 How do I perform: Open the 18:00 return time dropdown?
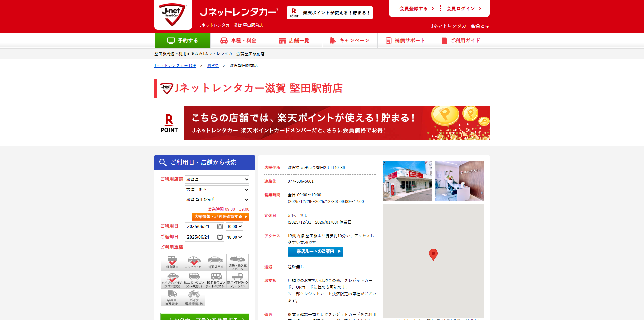click(x=234, y=237)
